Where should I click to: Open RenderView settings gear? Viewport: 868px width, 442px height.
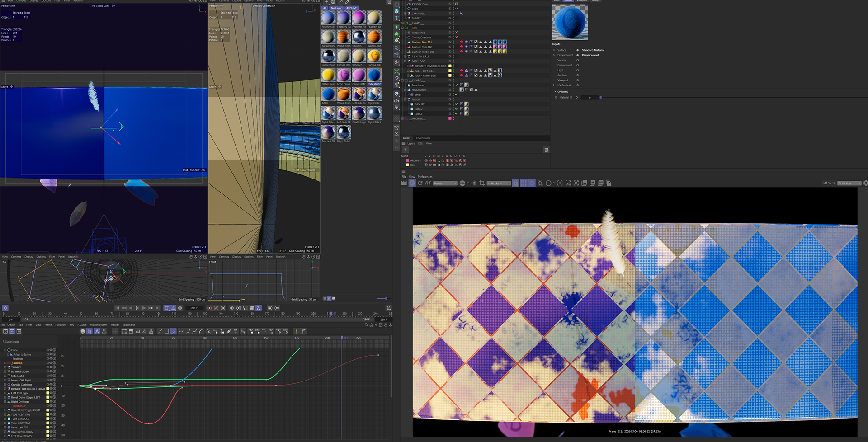865,183
